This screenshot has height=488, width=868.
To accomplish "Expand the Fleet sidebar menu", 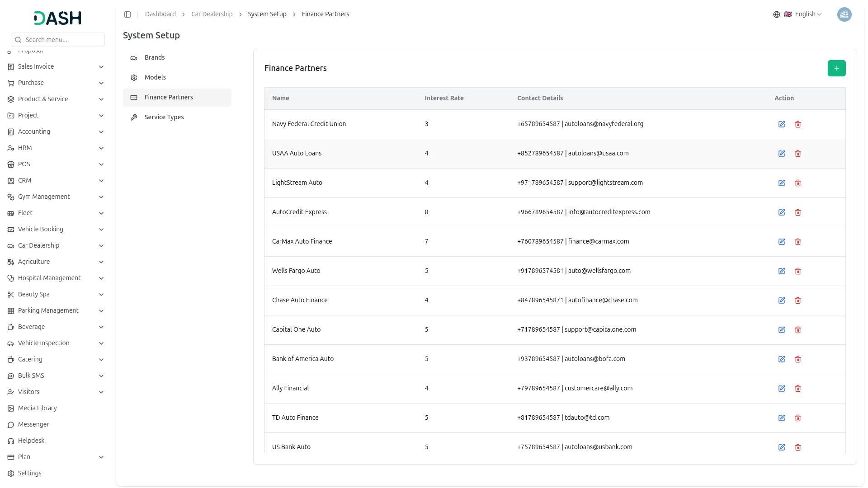I will pyautogui.click(x=56, y=213).
